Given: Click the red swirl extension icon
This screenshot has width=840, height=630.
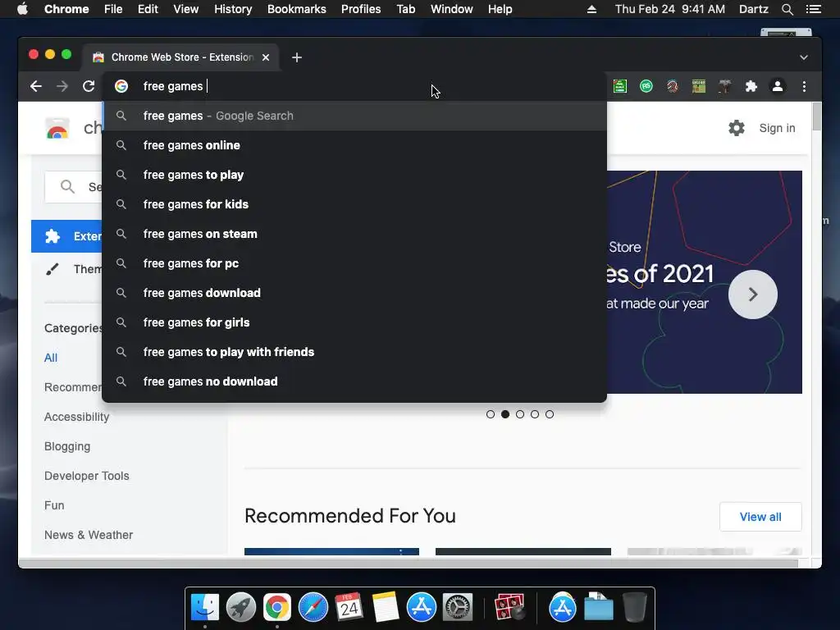Looking at the screenshot, I should 673,86.
